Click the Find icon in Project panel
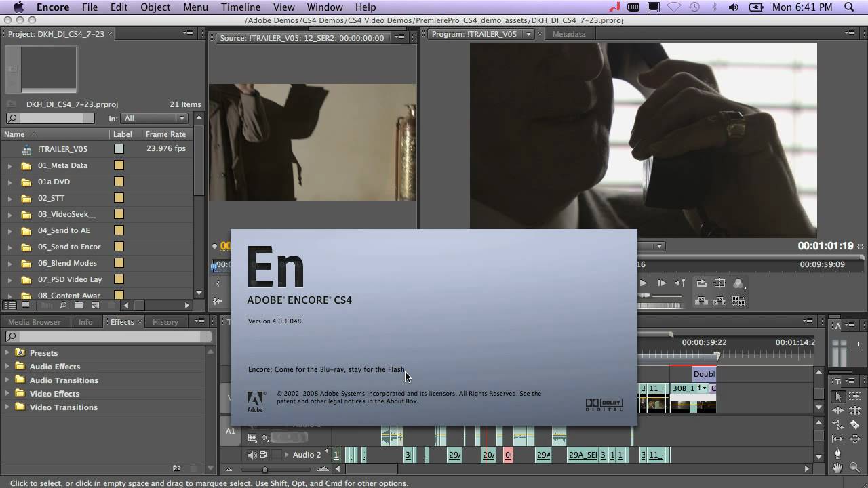 pos(63,306)
